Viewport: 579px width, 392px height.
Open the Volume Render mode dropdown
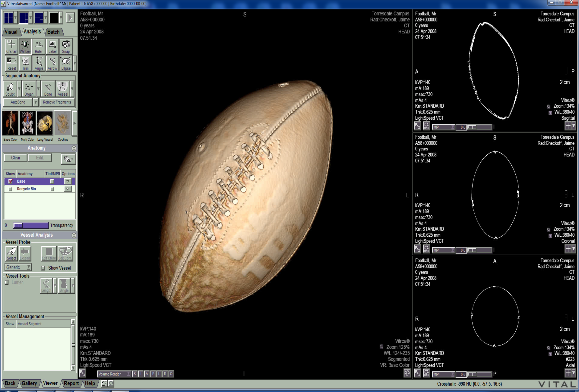click(114, 374)
